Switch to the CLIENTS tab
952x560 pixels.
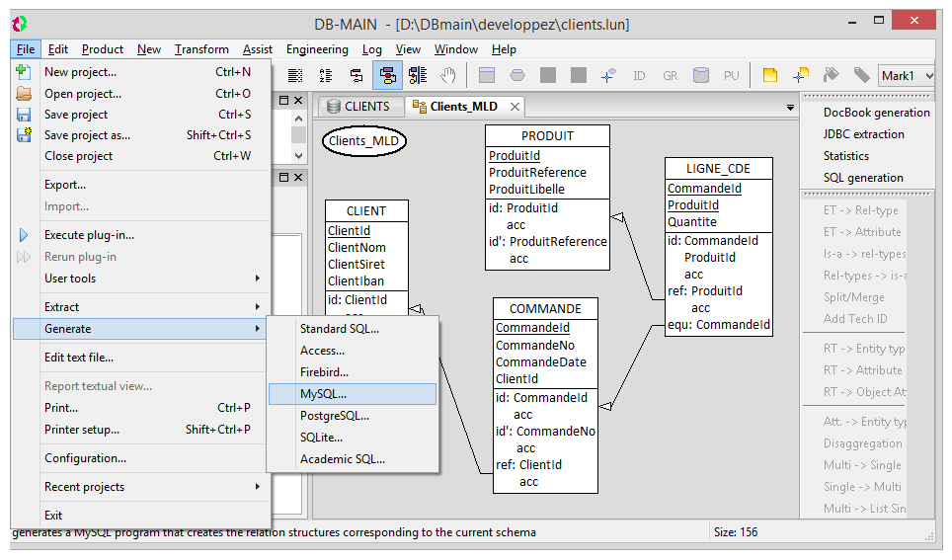pos(359,107)
